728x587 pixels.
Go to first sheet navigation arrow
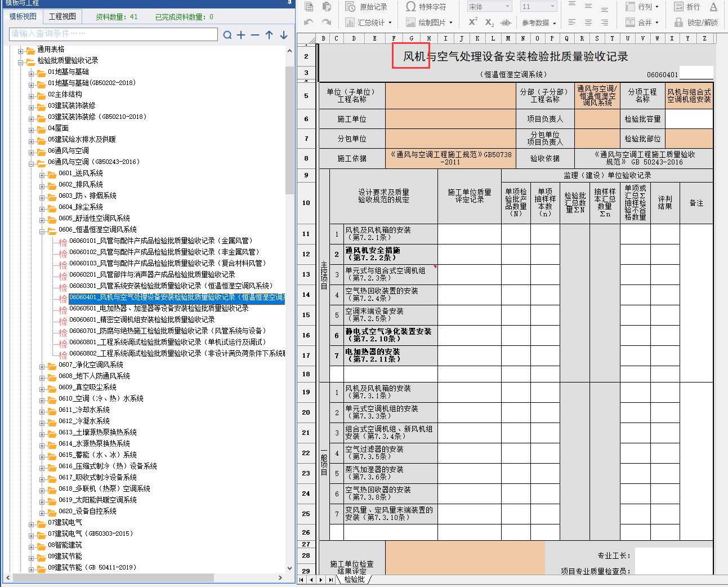point(302,580)
